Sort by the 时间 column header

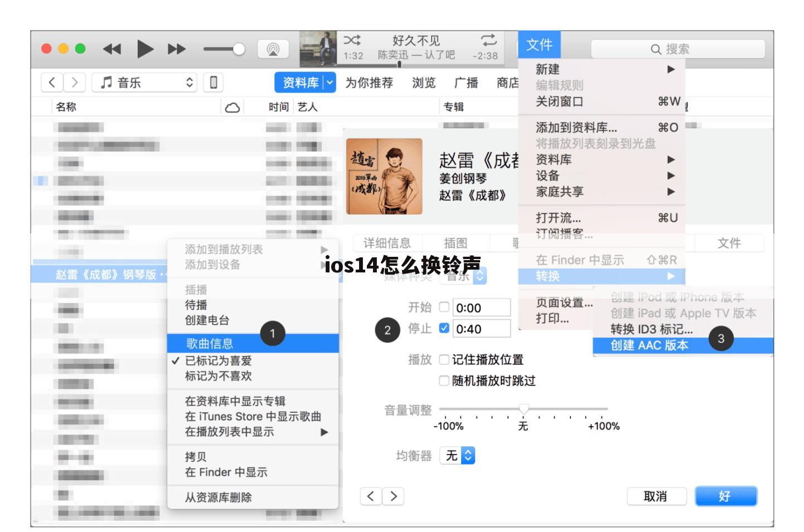(x=279, y=107)
